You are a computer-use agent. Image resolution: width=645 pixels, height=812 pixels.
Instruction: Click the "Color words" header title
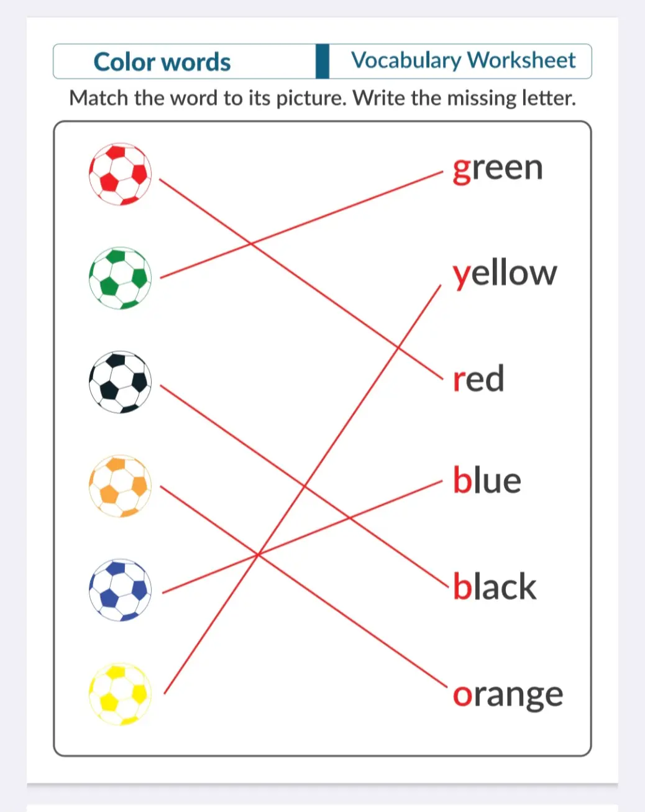(x=162, y=62)
